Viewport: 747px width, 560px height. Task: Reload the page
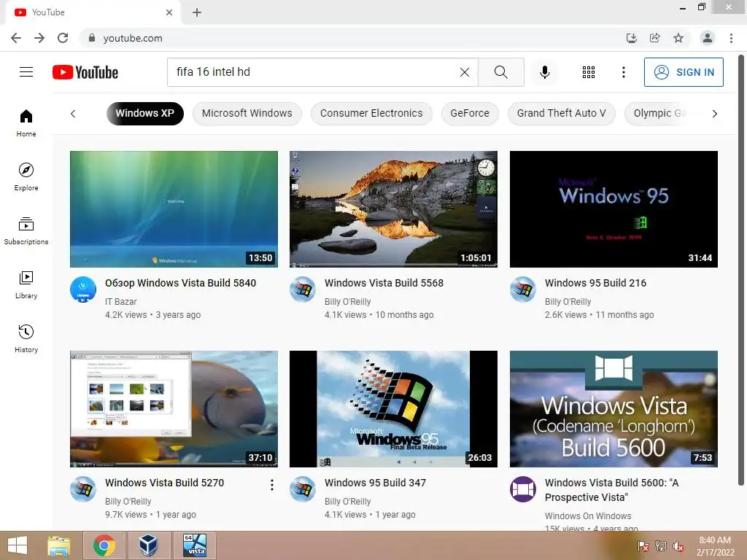pos(63,38)
